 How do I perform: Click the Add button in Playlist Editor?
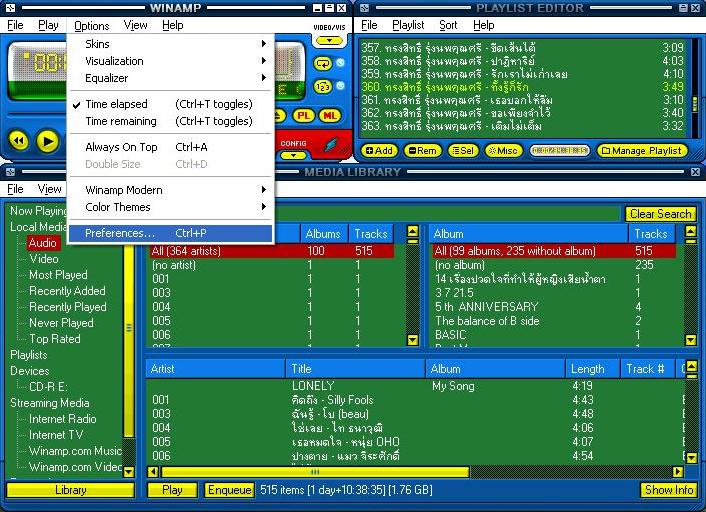tap(379, 151)
